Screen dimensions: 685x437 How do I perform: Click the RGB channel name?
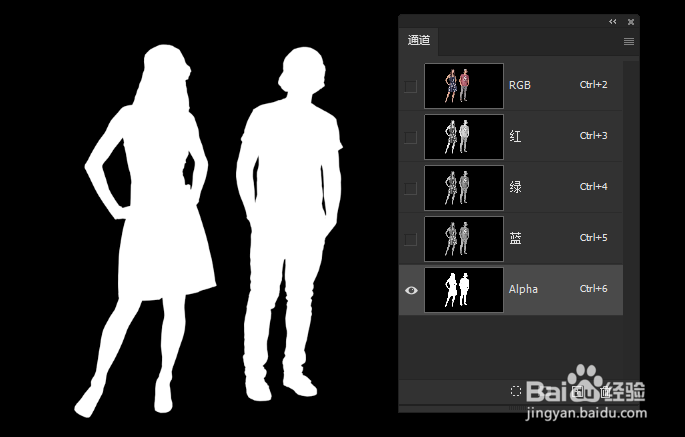[x=520, y=85]
